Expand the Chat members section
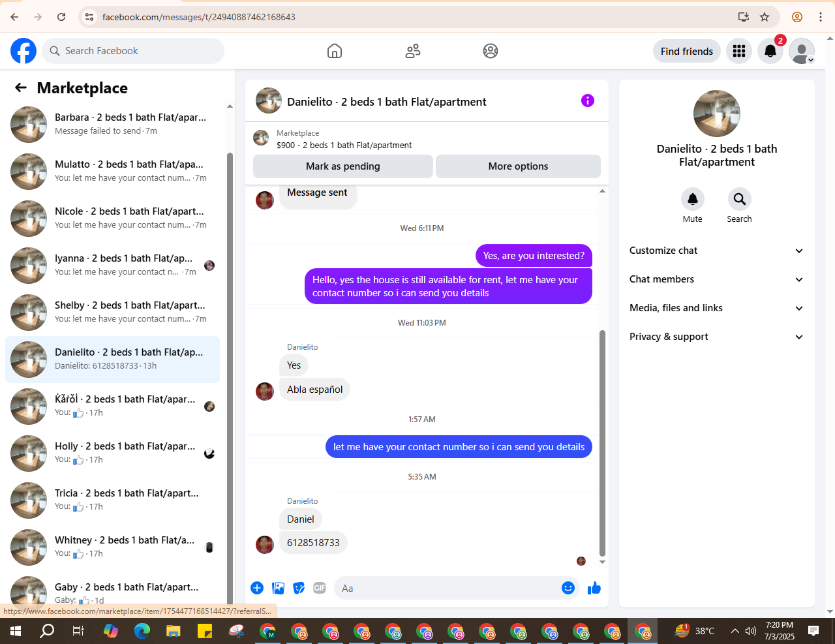835x644 pixels. 716,279
